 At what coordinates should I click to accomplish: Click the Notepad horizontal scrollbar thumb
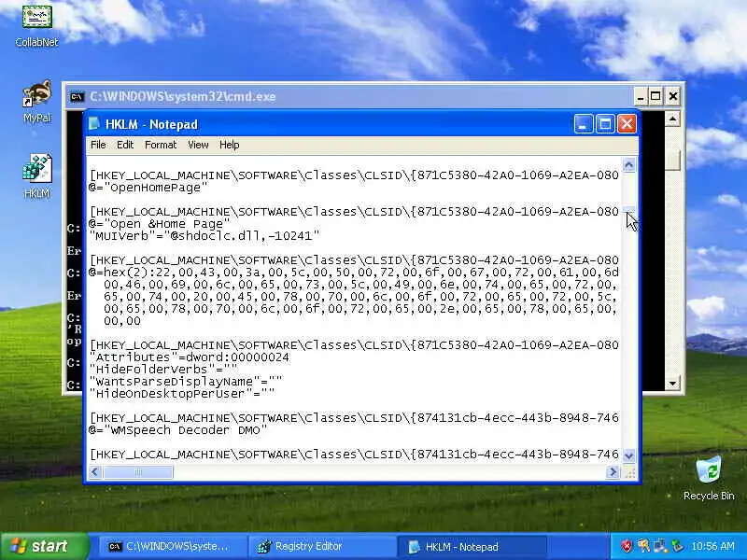point(138,472)
